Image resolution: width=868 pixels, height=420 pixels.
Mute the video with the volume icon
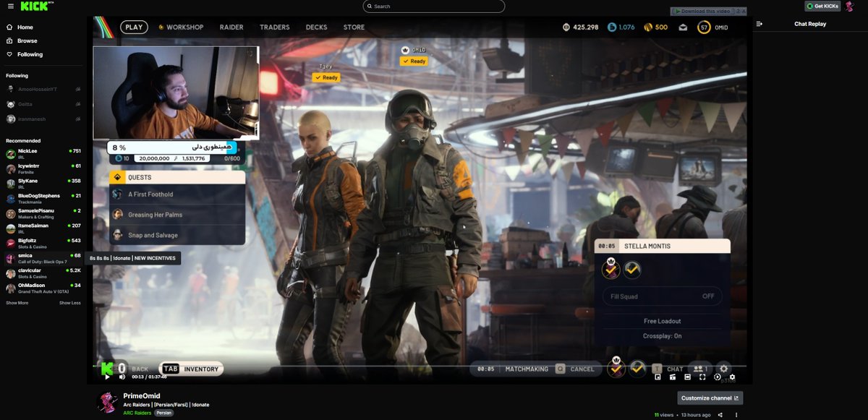click(x=122, y=377)
